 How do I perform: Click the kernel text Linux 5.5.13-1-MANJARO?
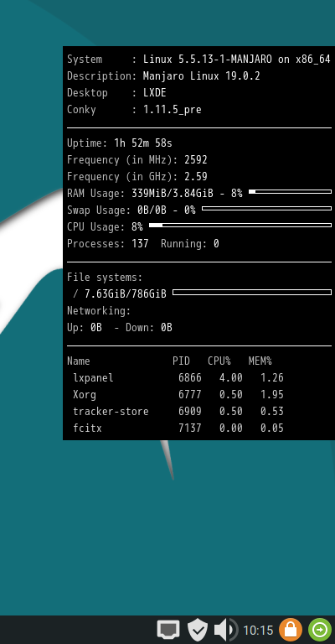click(207, 60)
